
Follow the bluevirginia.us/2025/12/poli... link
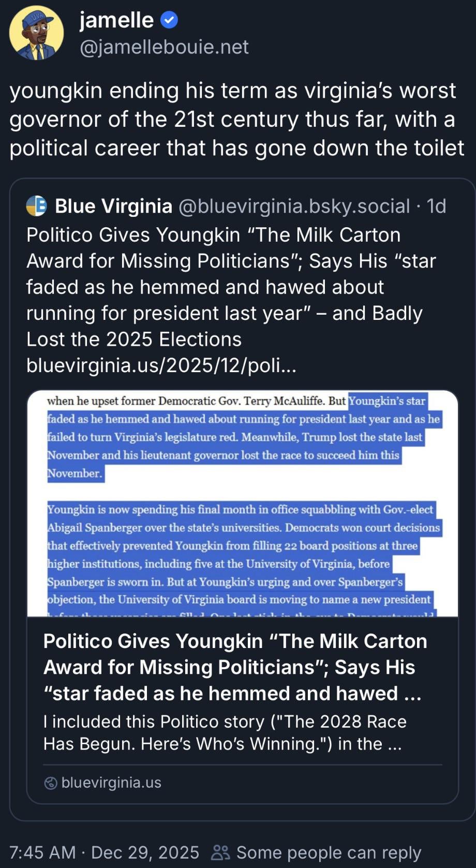pos(161,365)
